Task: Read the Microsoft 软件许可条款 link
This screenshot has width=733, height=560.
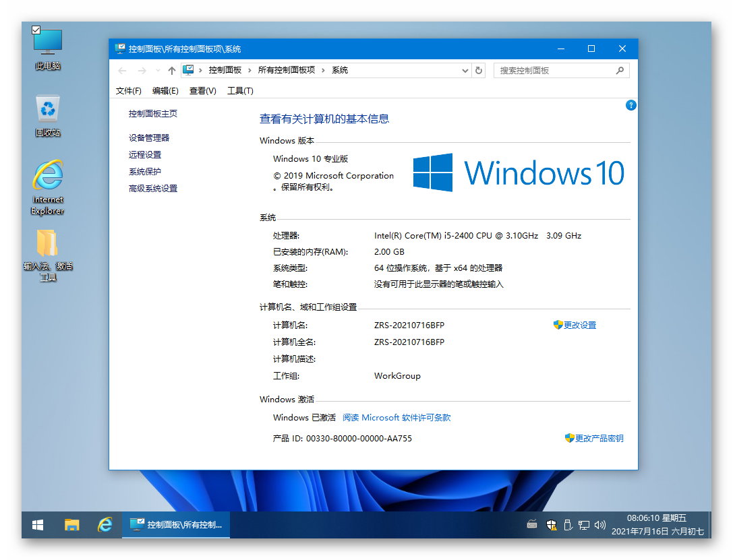Action: [397, 418]
